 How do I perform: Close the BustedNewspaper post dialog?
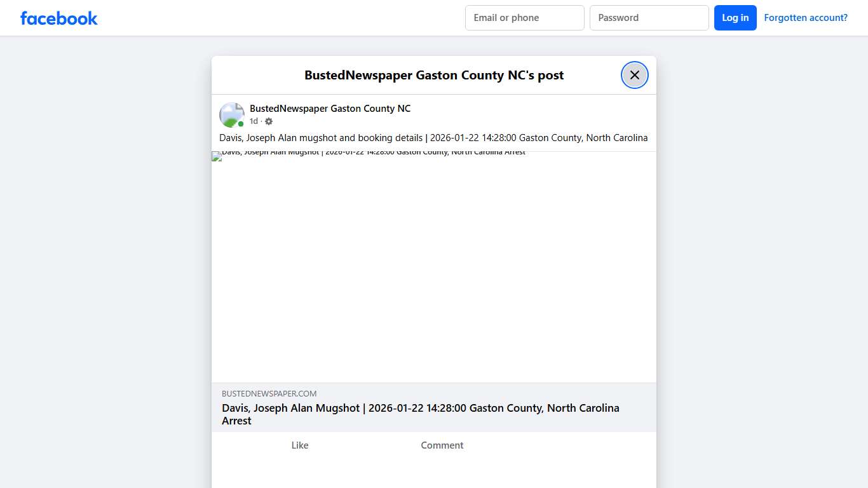point(634,75)
